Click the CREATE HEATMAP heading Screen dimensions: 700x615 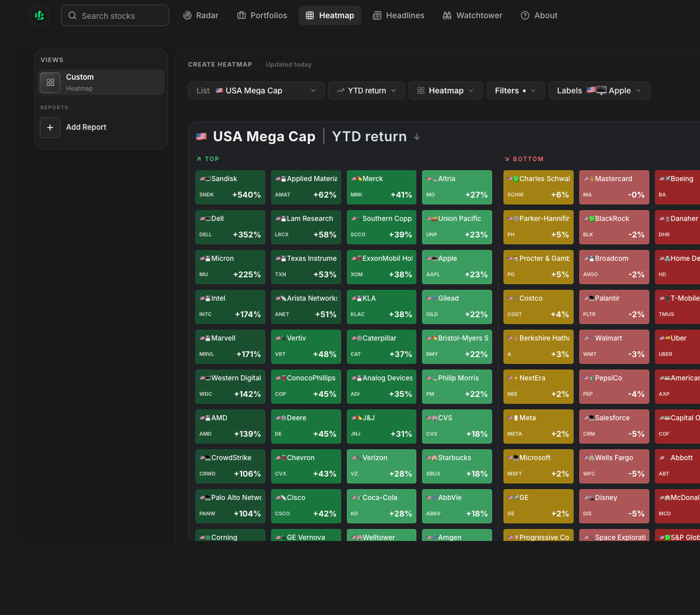(220, 64)
